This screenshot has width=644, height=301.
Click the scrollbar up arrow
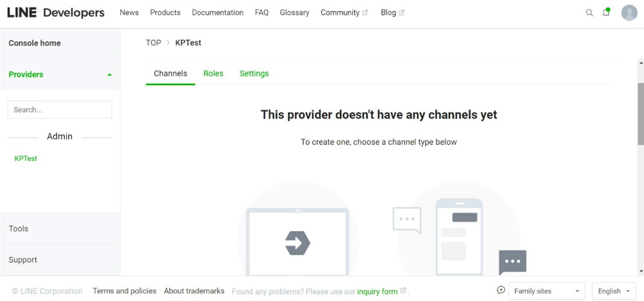(640, 62)
